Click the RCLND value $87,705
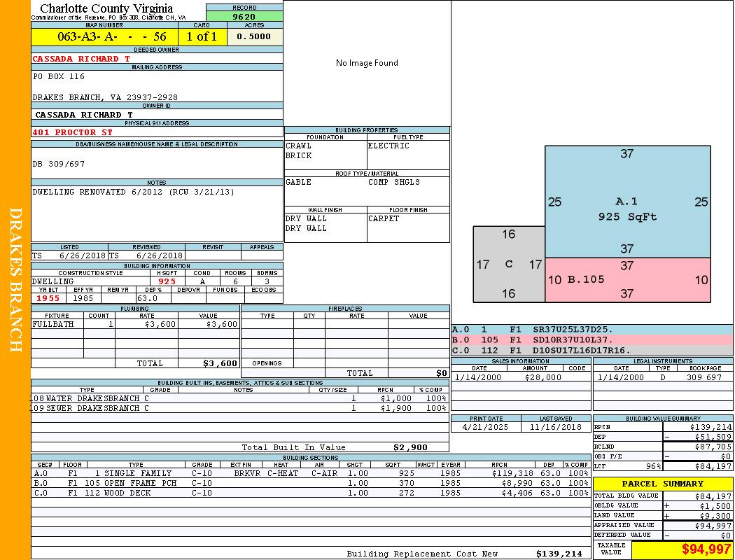Screen dimensions: 735x560 [713, 447]
